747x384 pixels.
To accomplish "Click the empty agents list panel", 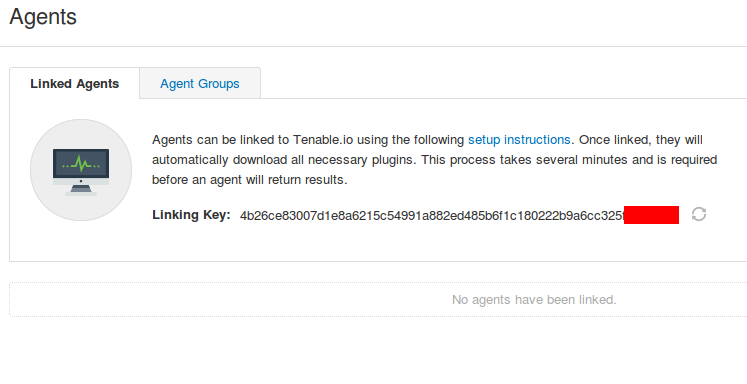I will click(x=378, y=300).
